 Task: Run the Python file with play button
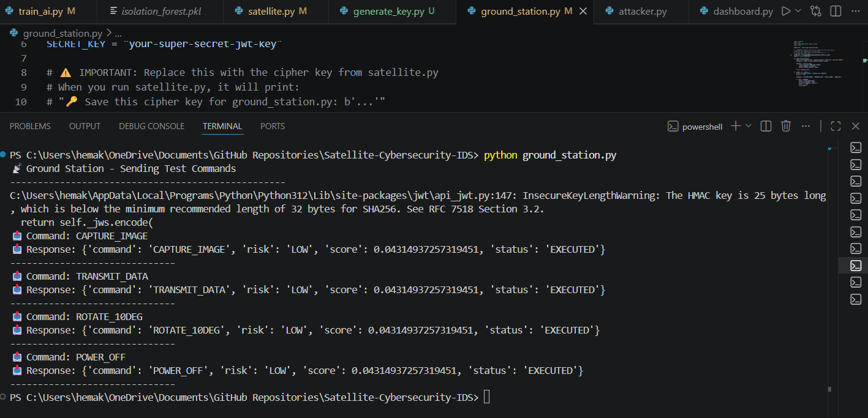coord(786,11)
